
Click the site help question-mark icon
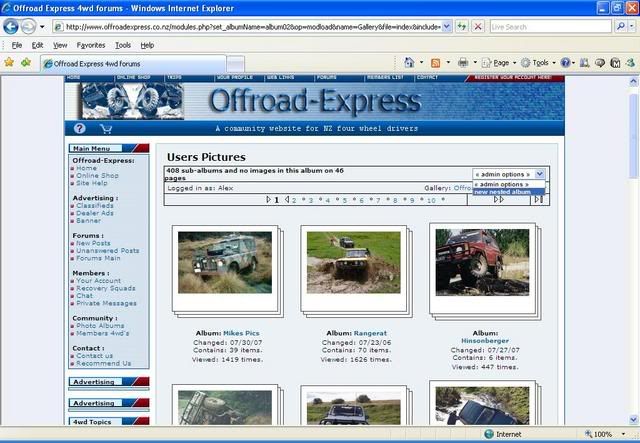pos(80,129)
